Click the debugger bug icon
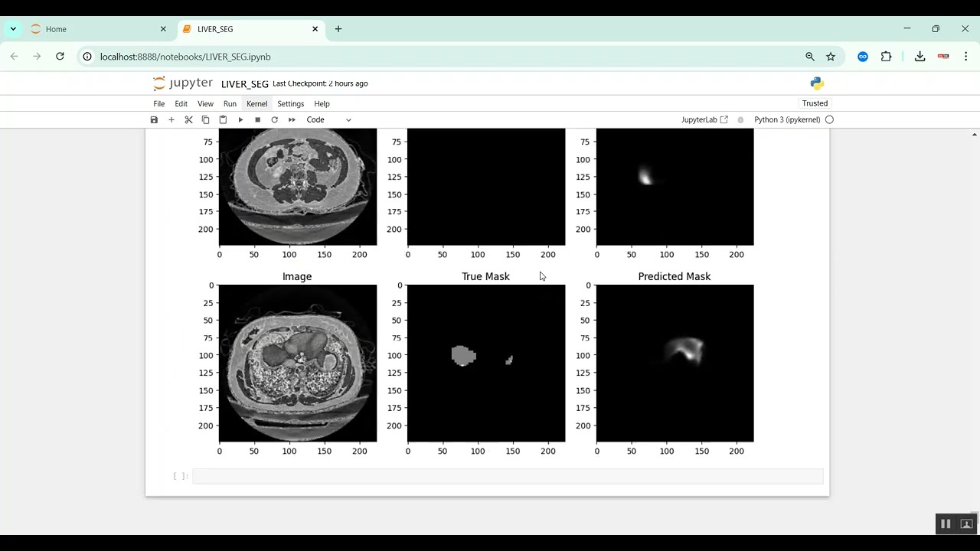Viewport: 980px width, 551px height. (x=740, y=119)
